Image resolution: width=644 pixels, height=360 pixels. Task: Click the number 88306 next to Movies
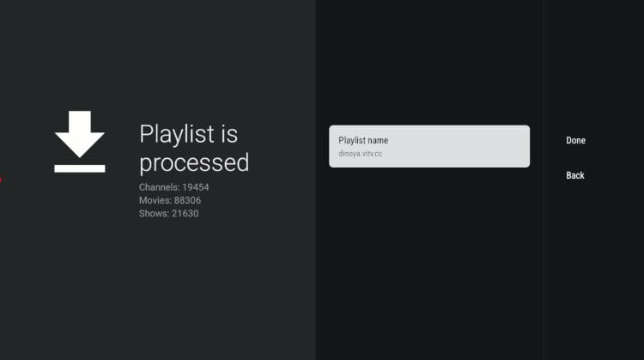click(188, 200)
